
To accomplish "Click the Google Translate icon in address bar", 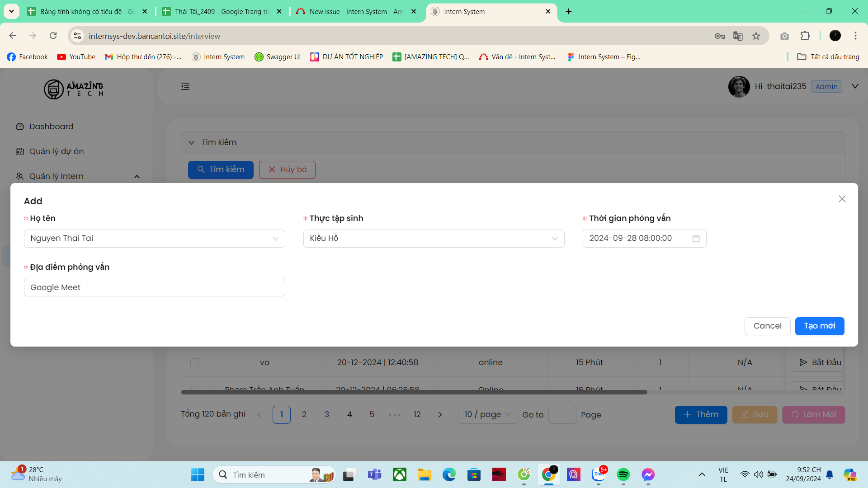I will point(738,36).
